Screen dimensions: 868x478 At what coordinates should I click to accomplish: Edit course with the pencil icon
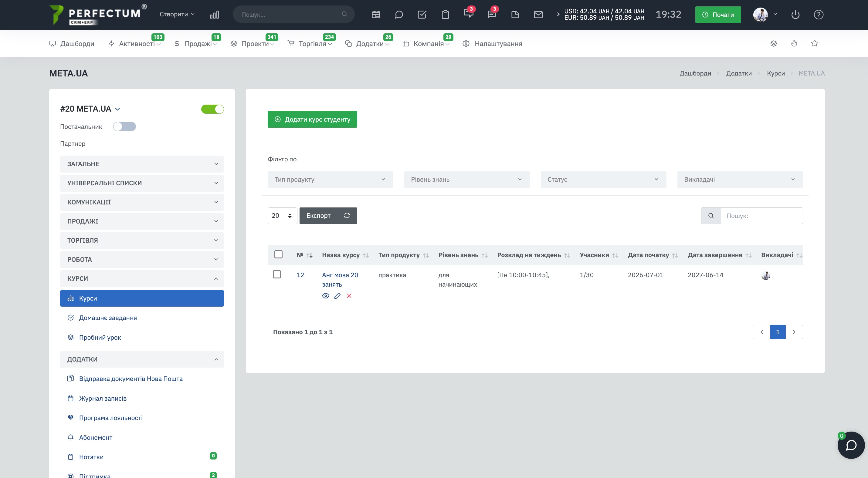[337, 295]
